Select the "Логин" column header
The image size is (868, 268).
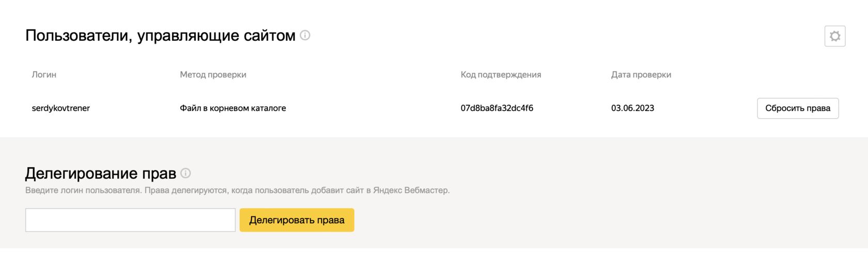pyautogui.click(x=44, y=74)
